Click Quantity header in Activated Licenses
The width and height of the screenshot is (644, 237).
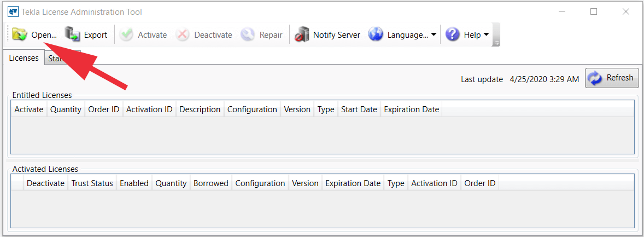click(171, 183)
